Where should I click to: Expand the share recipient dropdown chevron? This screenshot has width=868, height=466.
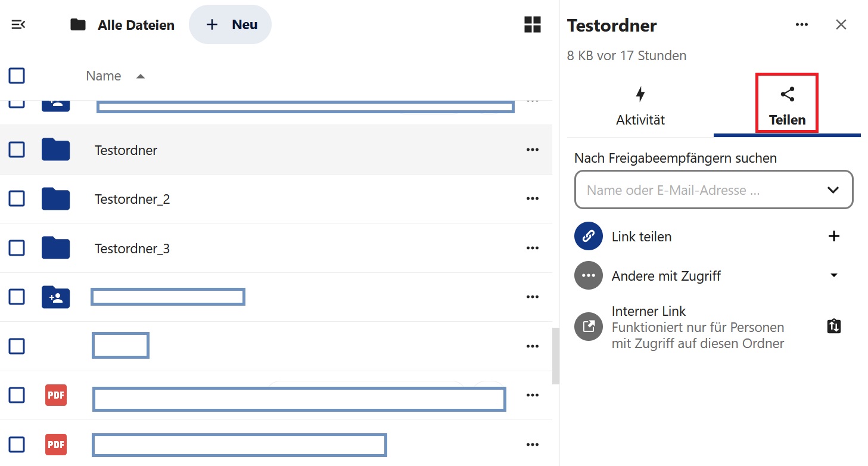(x=833, y=190)
